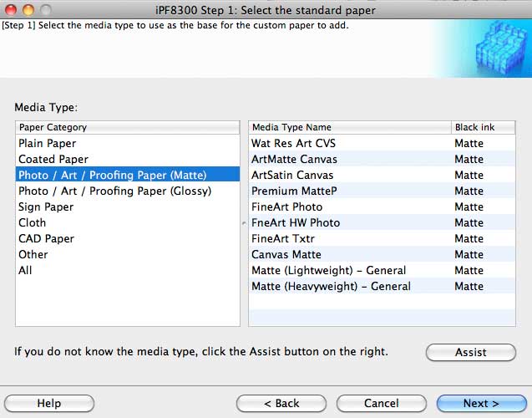Go back with the < Back button
The height and width of the screenshot is (418, 532).
click(x=281, y=404)
